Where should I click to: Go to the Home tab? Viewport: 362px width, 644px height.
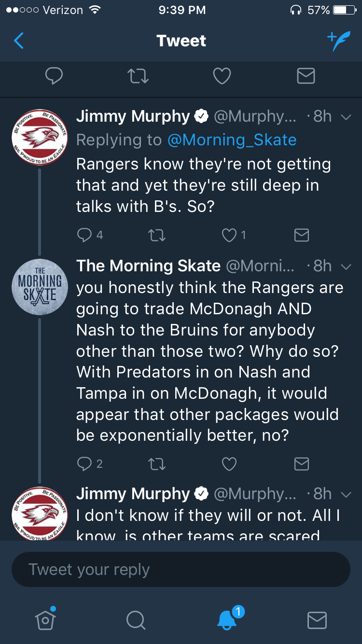tap(45, 620)
